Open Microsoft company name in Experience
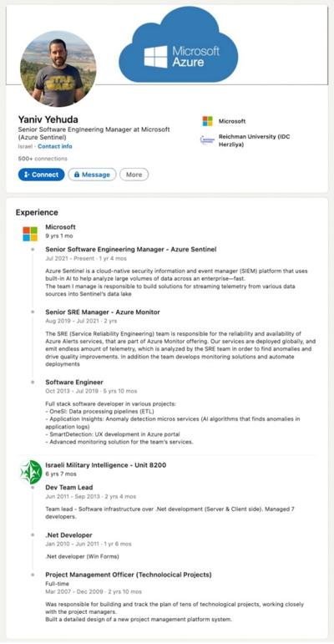 [x=60, y=226]
